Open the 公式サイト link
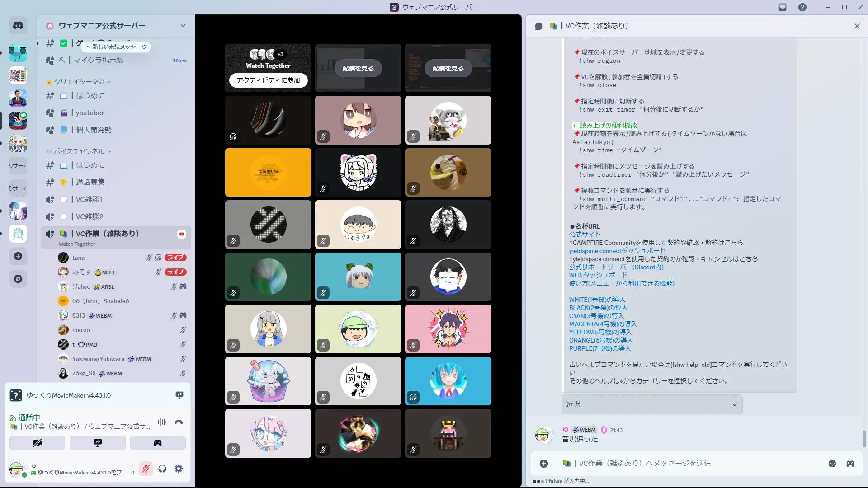The image size is (868, 488). coord(585,235)
